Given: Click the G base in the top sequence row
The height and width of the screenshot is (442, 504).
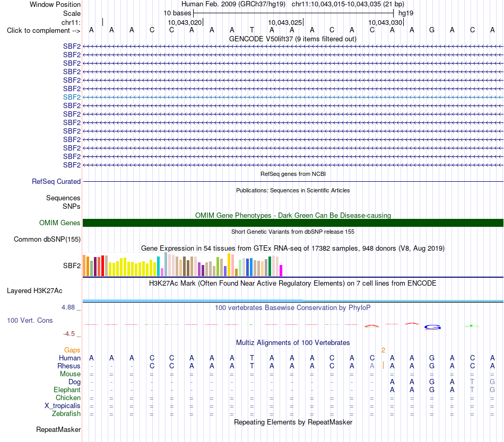Looking at the screenshot, I should click(x=432, y=30).
